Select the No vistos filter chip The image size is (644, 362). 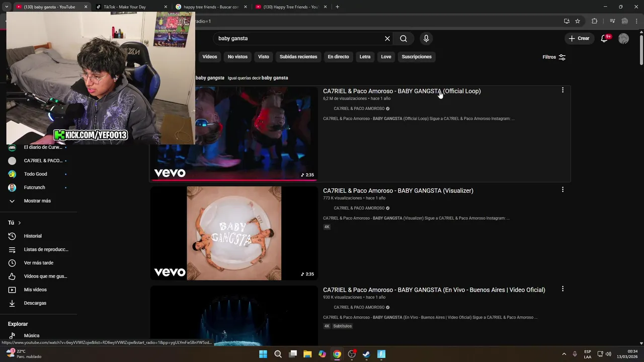pos(237,57)
